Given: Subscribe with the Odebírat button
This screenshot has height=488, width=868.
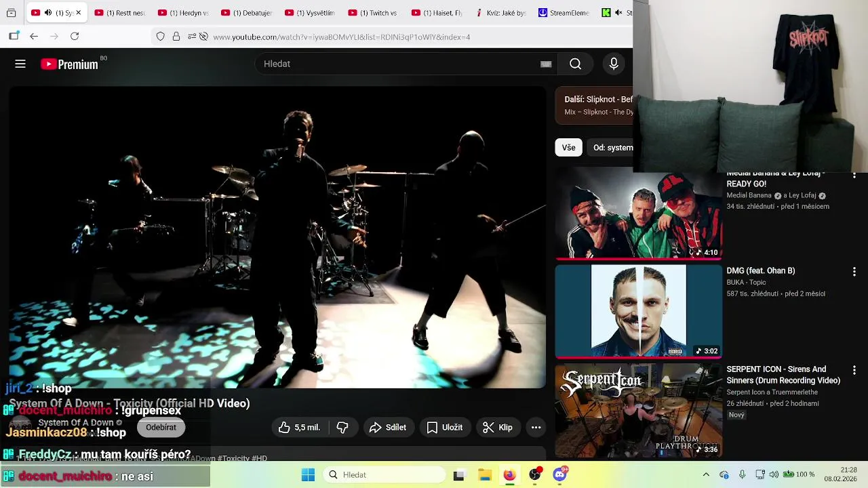Looking at the screenshot, I should (x=161, y=428).
